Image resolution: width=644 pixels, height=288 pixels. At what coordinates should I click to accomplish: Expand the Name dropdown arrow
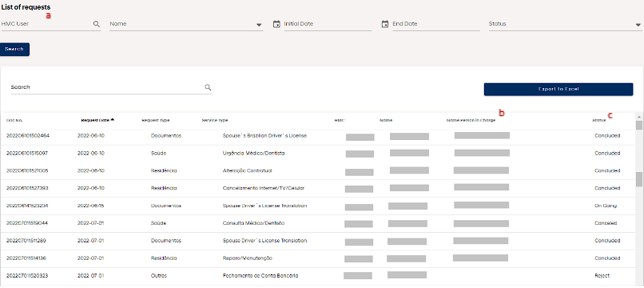click(259, 25)
